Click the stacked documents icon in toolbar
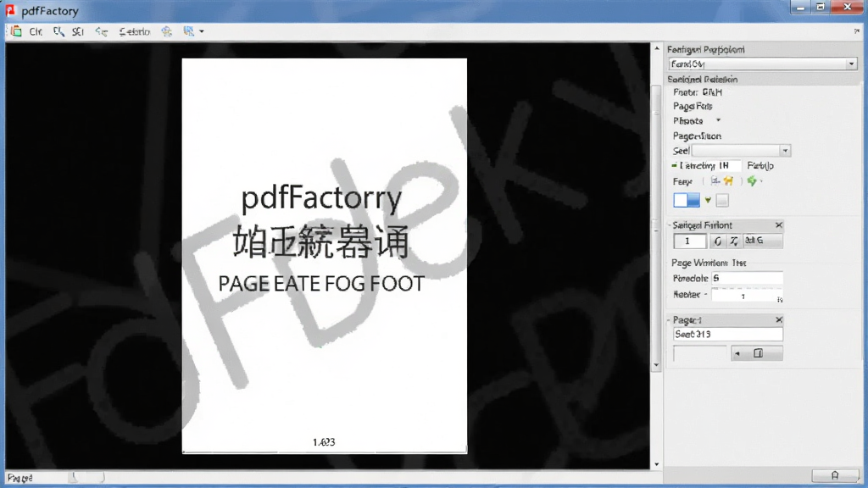The width and height of the screenshot is (868, 488). (17, 31)
